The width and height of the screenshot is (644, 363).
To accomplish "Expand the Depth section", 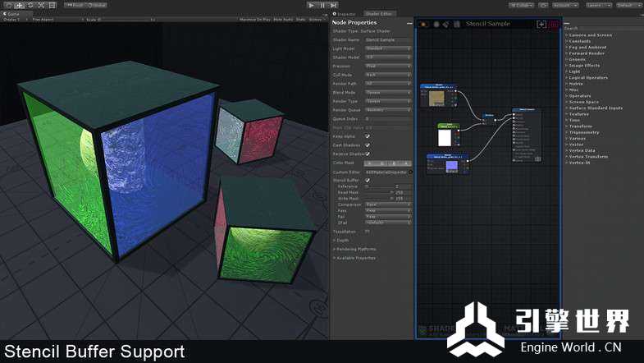I will pos(341,241).
